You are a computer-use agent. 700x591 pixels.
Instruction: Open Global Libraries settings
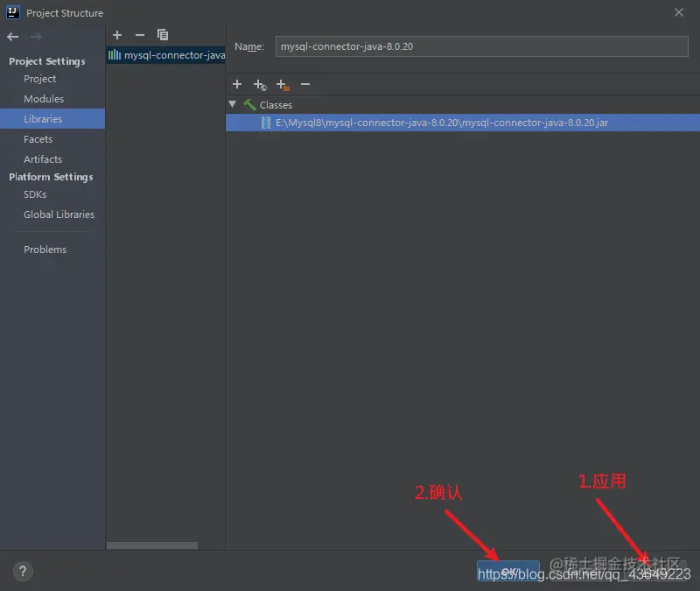pyautogui.click(x=59, y=215)
